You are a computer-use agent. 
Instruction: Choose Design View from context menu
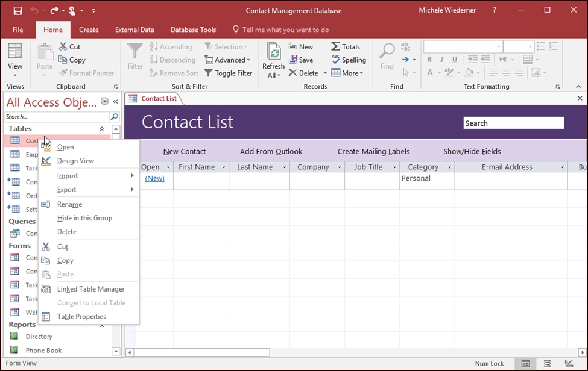(89, 161)
